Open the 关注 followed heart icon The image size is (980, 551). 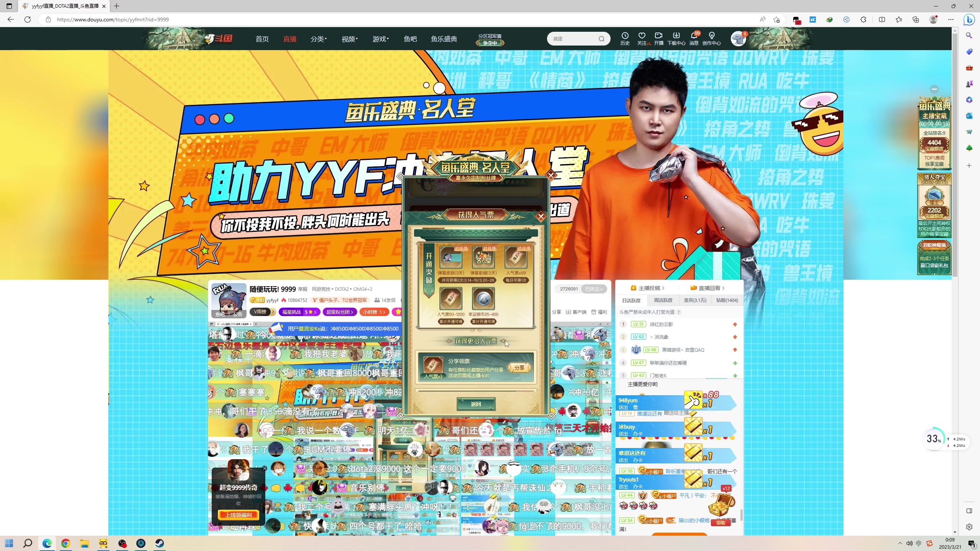coord(642,36)
